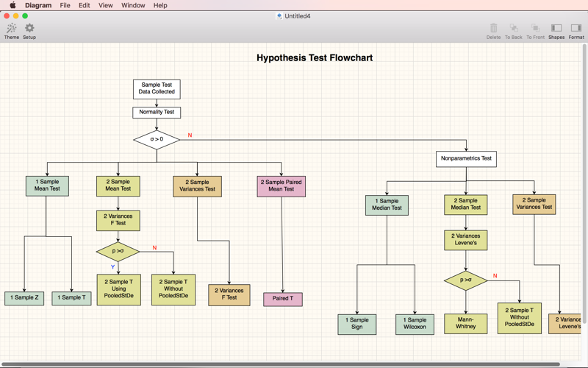
Task: Select the orange 2 Variance Levene's box
Action: coord(564,324)
